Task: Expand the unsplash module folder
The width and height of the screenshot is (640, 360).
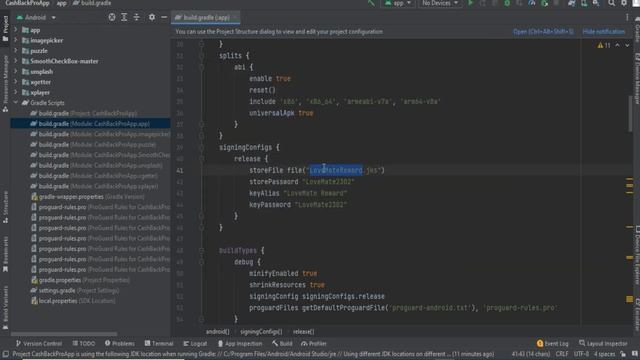Action: point(16,71)
